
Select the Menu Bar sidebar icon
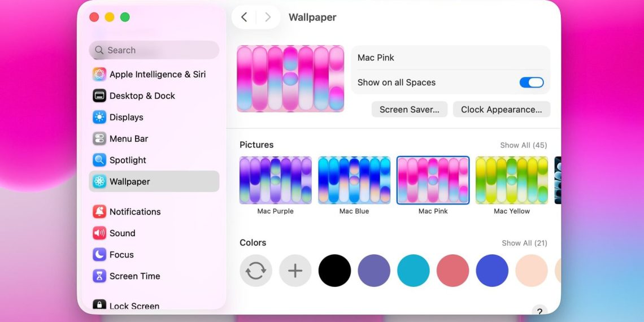click(x=99, y=139)
